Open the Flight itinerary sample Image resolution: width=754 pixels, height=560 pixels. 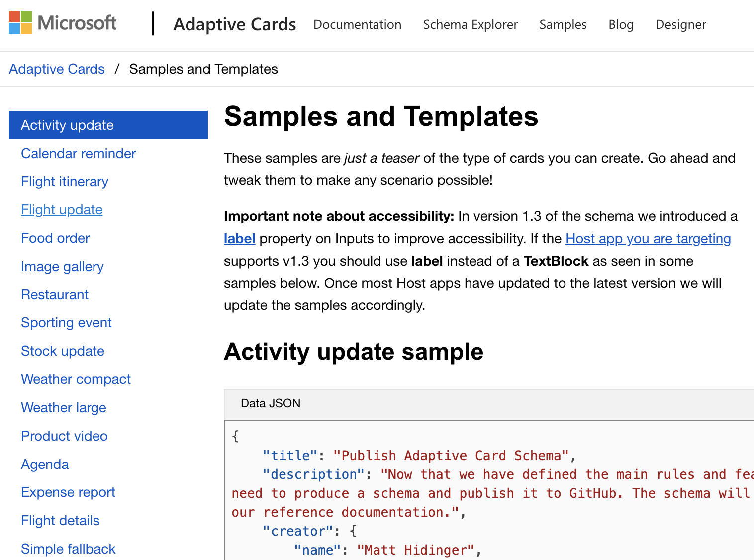(65, 182)
